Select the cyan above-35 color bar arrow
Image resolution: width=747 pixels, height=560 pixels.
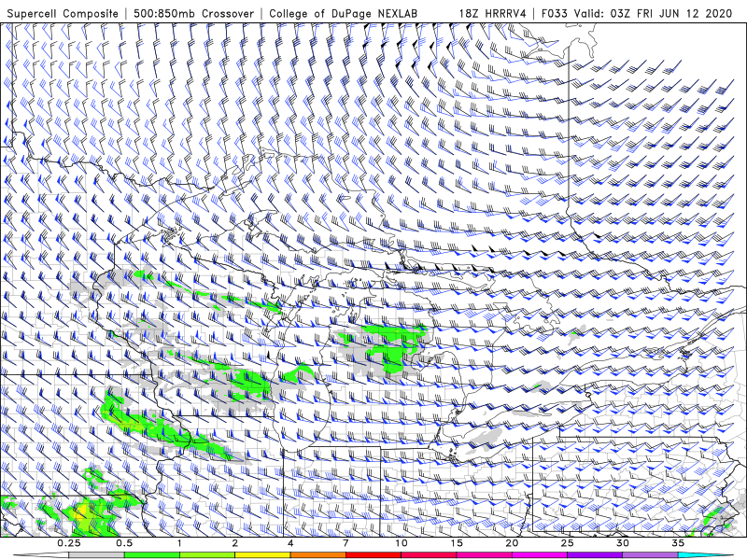click(705, 555)
